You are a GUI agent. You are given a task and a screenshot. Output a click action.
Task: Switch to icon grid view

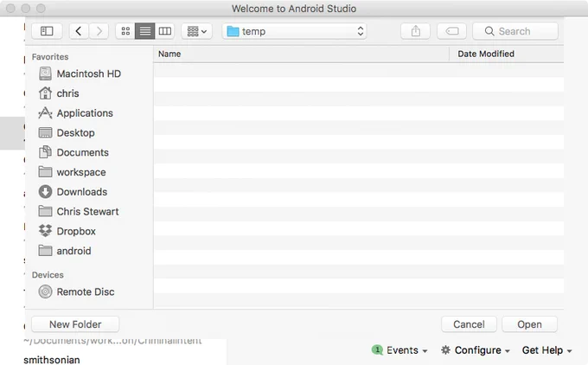click(125, 31)
